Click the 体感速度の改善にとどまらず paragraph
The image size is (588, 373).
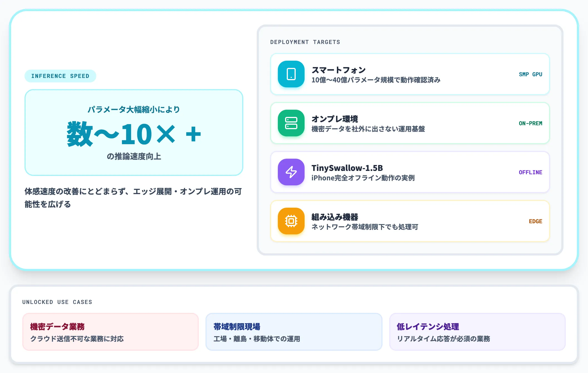(x=133, y=198)
